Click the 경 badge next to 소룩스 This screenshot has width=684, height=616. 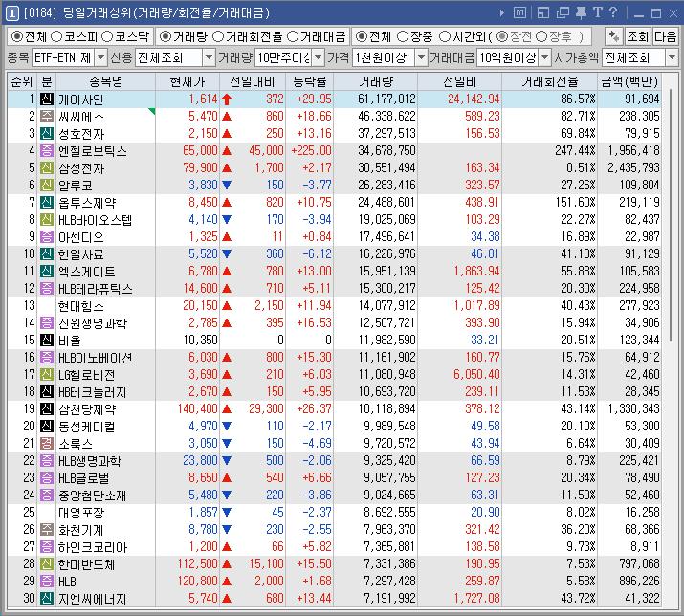pyautogui.click(x=47, y=444)
